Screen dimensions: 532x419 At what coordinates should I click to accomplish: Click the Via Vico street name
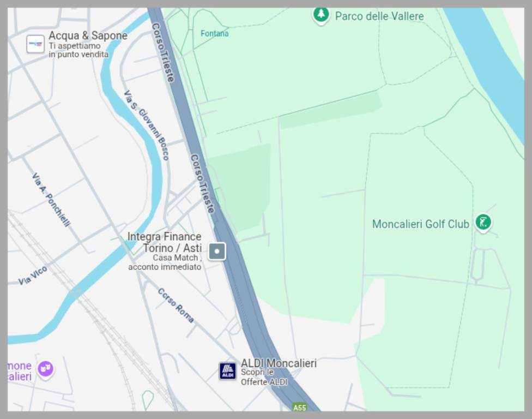(x=33, y=276)
